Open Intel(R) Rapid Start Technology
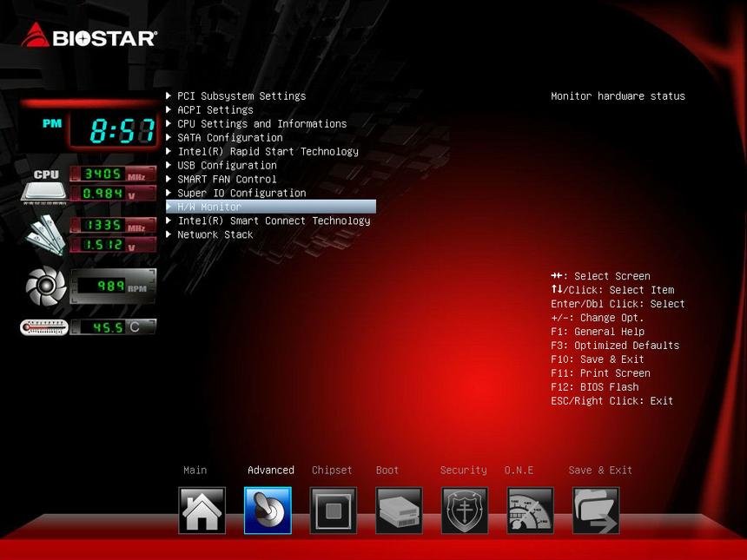Viewport: 747px width, 560px height. click(x=268, y=152)
